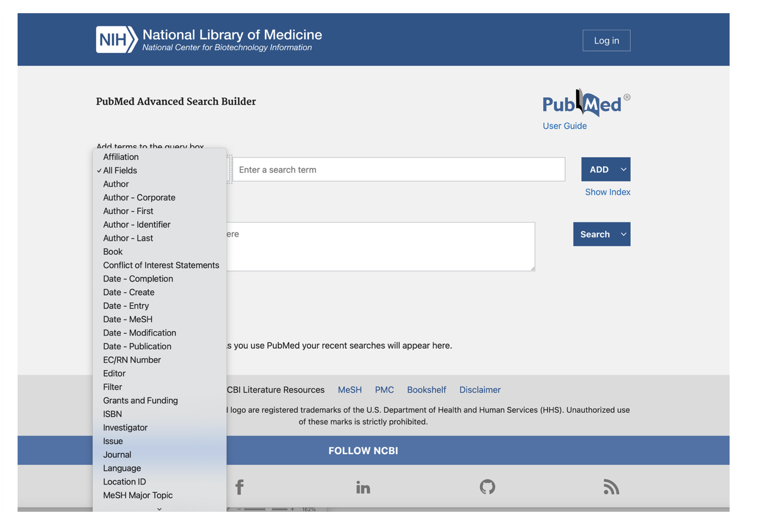Viewport: 763px width, 532px height.
Task: Open the PubMed User Guide link
Action: [564, 126]
